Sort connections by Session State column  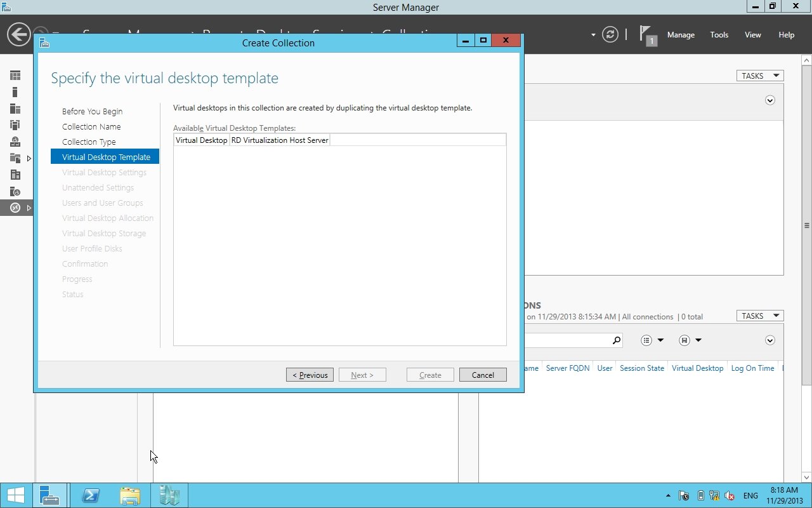[642, 368]
